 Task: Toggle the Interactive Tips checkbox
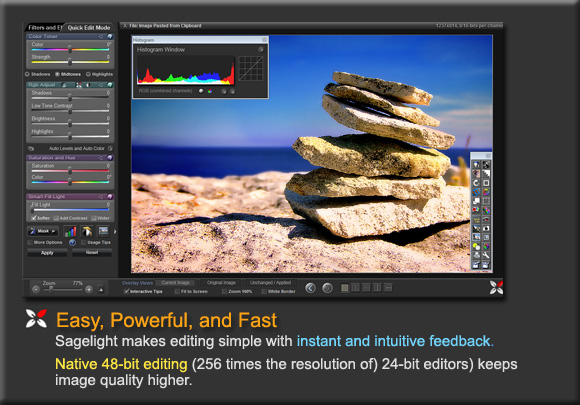[126, 291]
